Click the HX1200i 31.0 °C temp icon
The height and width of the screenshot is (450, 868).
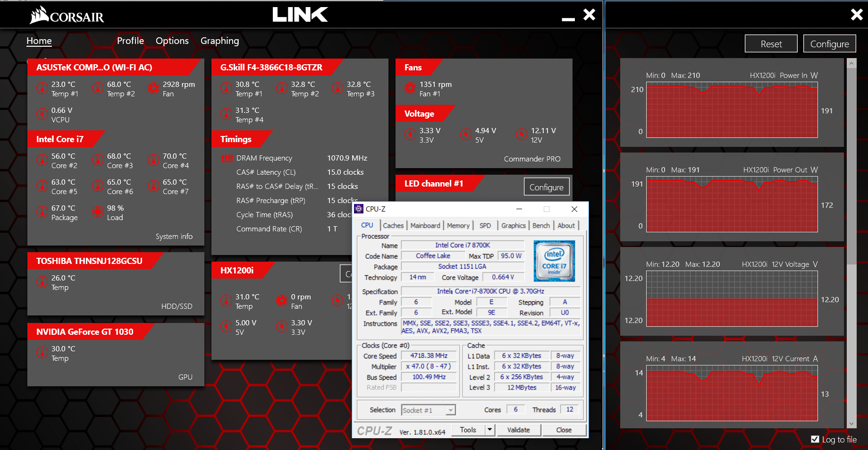pos(226,300)
